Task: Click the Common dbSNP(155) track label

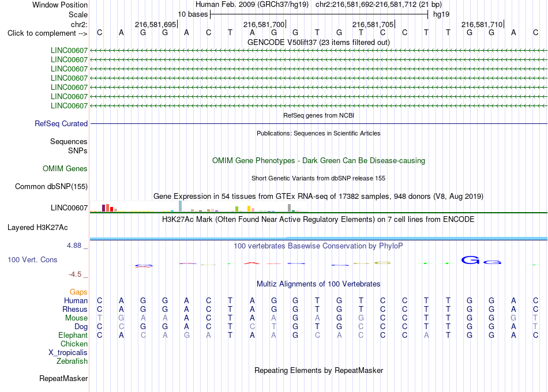Action: pyautogui.click(x=51, y=187)
